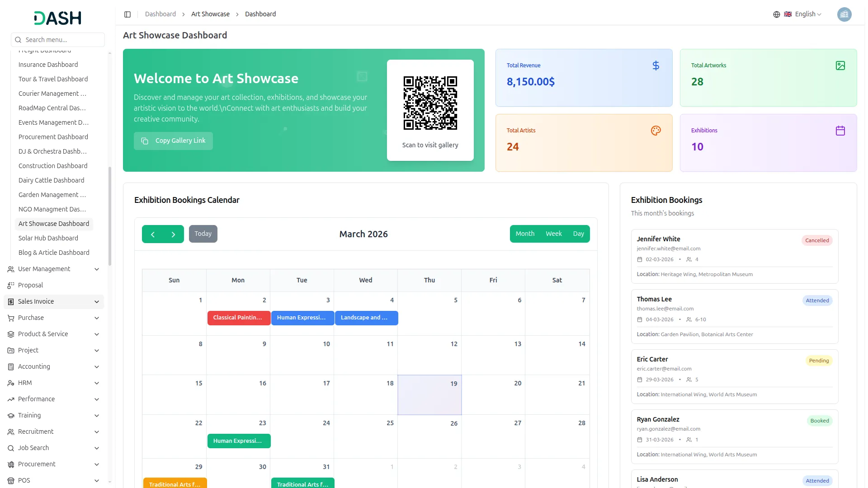868x488 pixels.
Task: Select the Month view toggle
Action: [525, 234]
